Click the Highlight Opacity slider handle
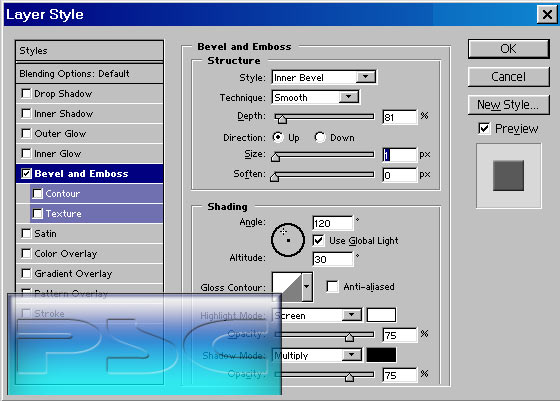The height and width of the screenshot is (401, 560). (349, 337)
